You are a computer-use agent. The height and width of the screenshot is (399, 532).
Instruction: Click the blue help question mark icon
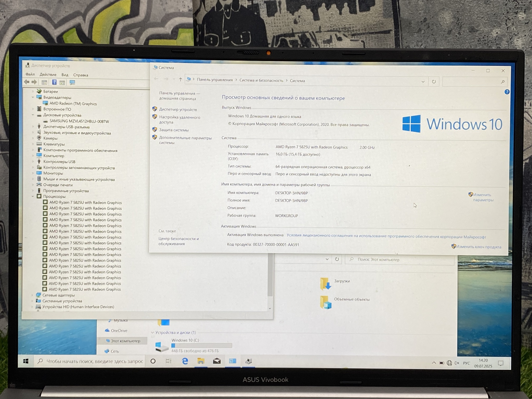click(507, 92)
